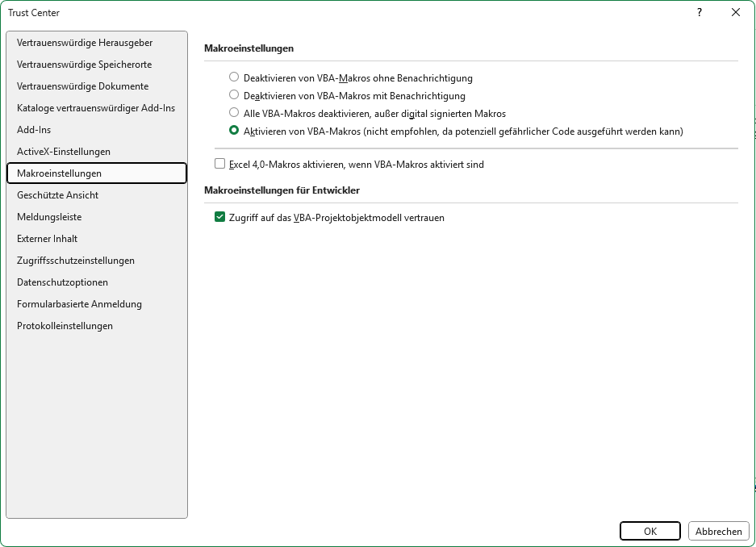Confirm settings with the OK button
This screenshot has height=547, width=756.
point(650,531)
